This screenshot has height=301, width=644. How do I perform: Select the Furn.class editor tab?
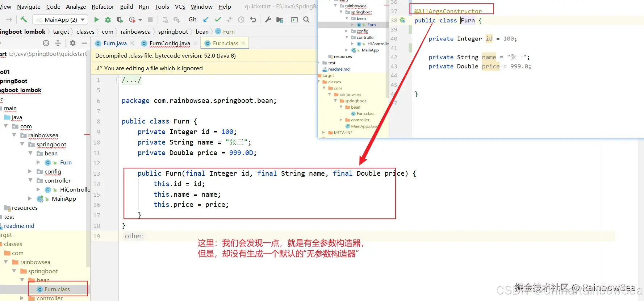point(225,43)
